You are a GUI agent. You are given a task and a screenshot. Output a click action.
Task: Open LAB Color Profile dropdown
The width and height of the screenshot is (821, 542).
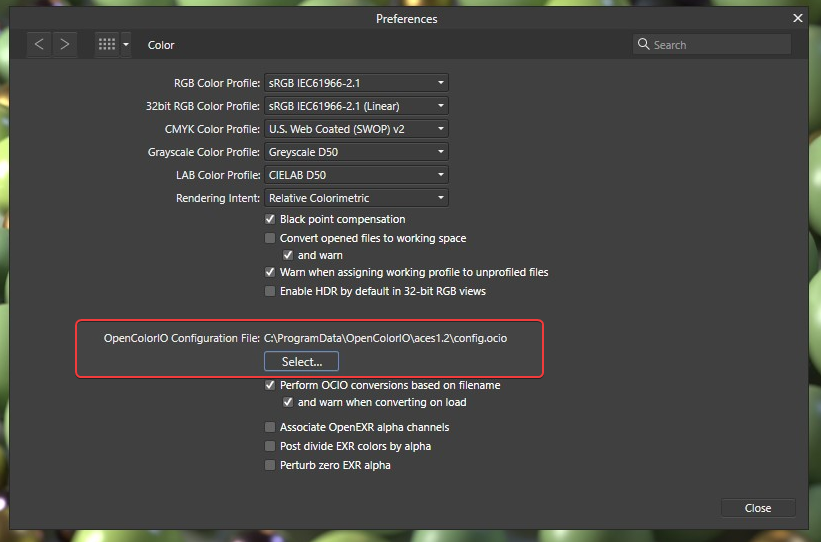[x=356, y=175]
